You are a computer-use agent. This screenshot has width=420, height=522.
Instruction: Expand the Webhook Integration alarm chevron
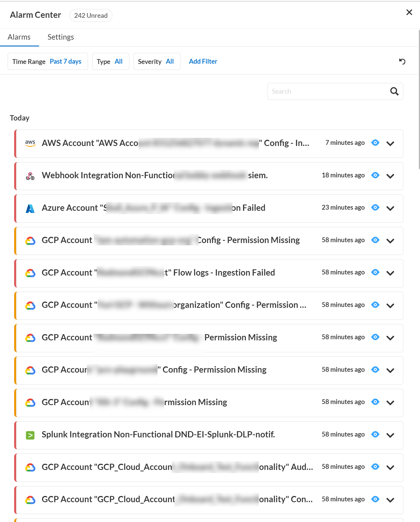(390, 176)
